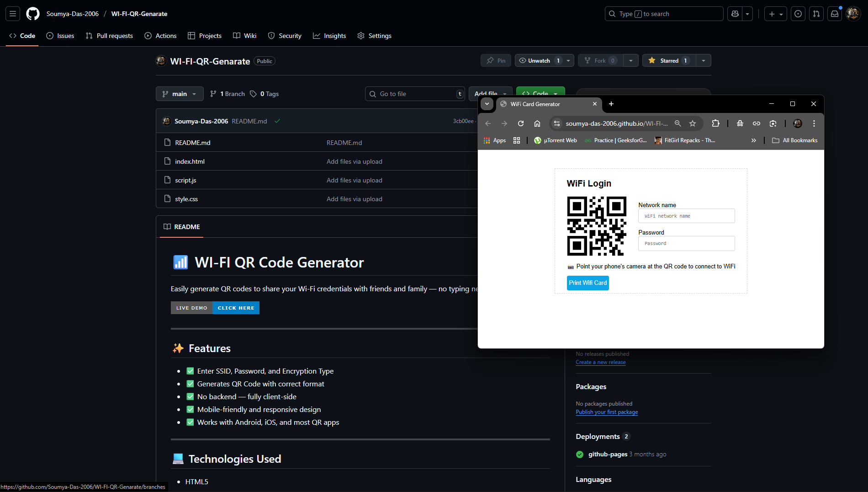Screen dimensions: 868x492
Task: Fork the repository
Action: tap(600, 60)
